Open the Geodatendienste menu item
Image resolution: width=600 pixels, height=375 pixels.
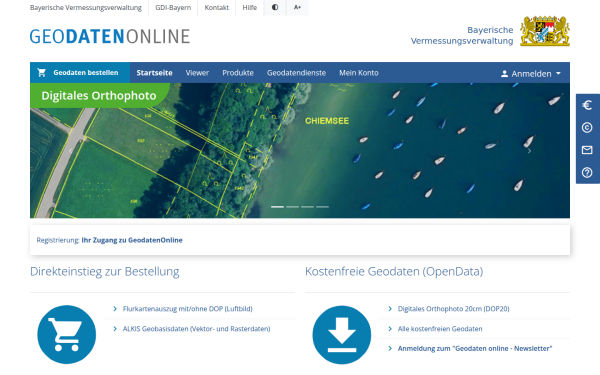point(296,73)
